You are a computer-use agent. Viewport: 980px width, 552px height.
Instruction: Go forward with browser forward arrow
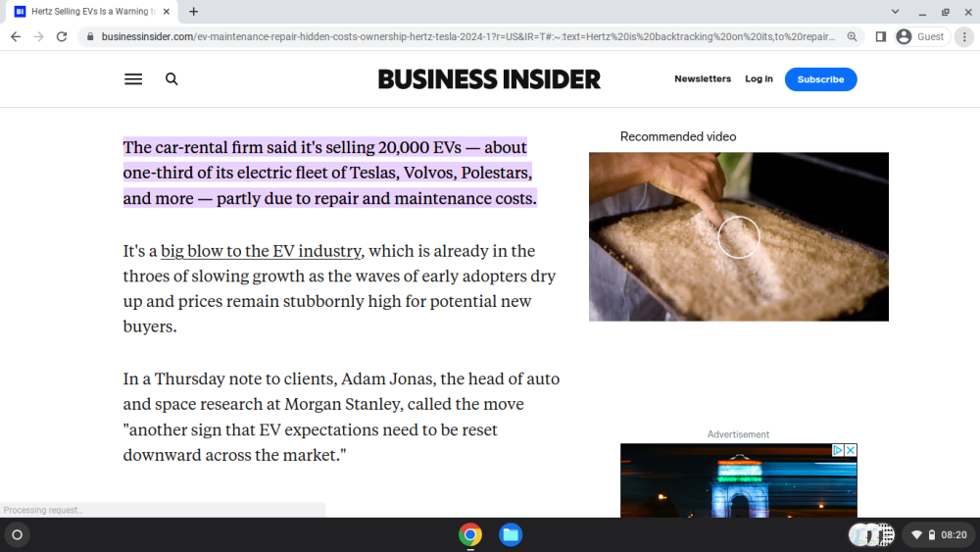pos(39,37)
